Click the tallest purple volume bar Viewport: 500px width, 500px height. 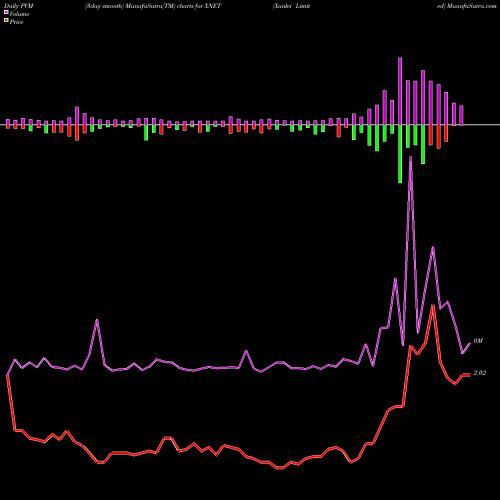(x=400, y=91)
